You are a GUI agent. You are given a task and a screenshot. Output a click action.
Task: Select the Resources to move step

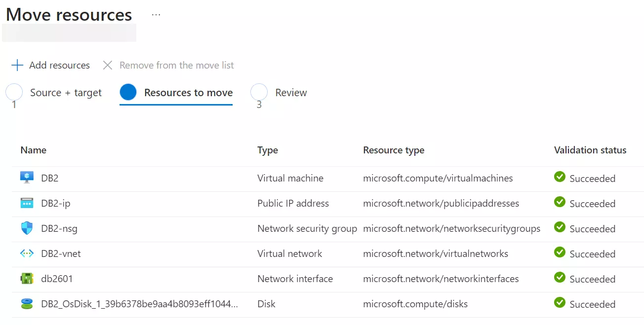188,93
